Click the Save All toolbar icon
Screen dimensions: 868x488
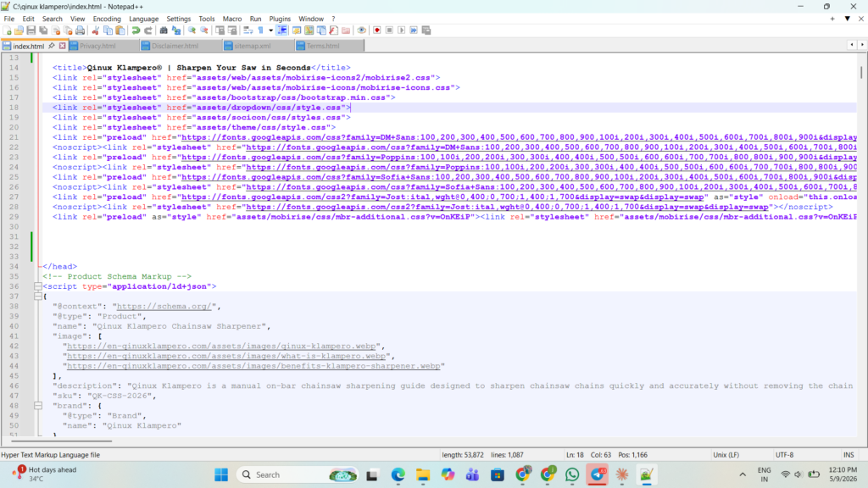(43, 30)
